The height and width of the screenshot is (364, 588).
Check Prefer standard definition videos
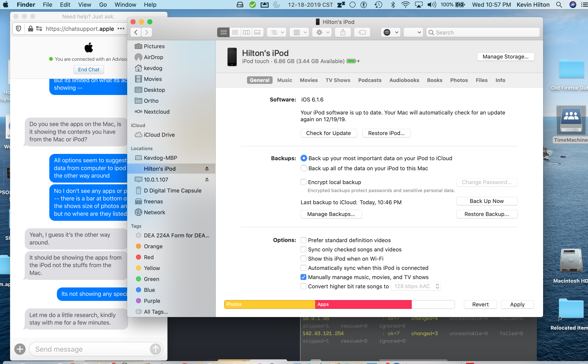303,240
